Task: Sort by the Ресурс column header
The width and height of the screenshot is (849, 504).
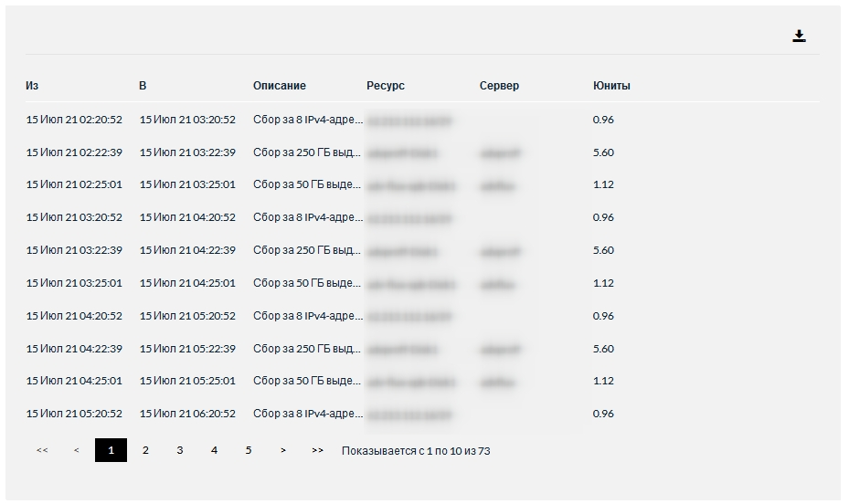Action: (386, 86)
